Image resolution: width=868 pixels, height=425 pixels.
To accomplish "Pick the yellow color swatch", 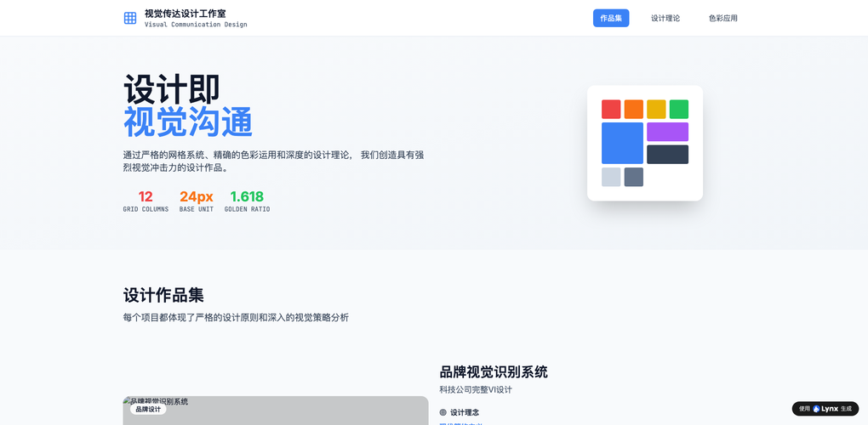I will (x=657, y=110).
